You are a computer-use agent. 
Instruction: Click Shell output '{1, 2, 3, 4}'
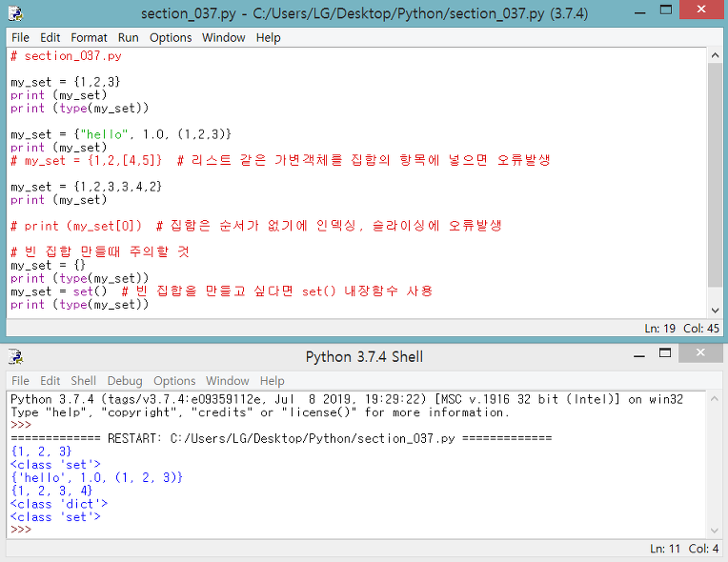(52, 491)
